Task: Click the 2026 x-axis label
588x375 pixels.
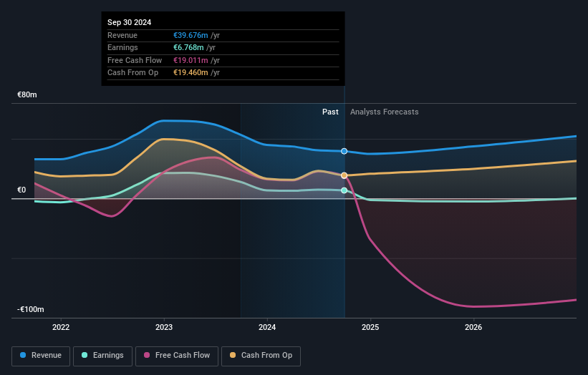Action: [x=473, y=328]
